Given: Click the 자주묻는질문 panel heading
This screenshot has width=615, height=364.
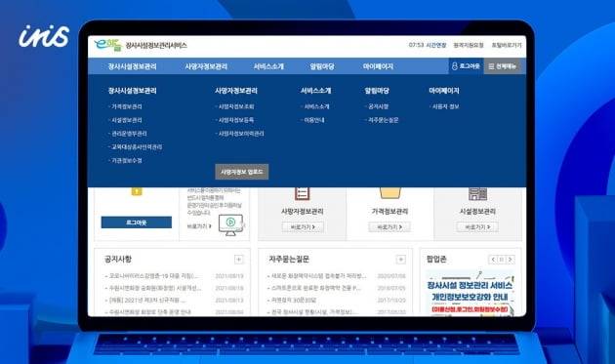Looking at the screenshot, I should 289,260.
